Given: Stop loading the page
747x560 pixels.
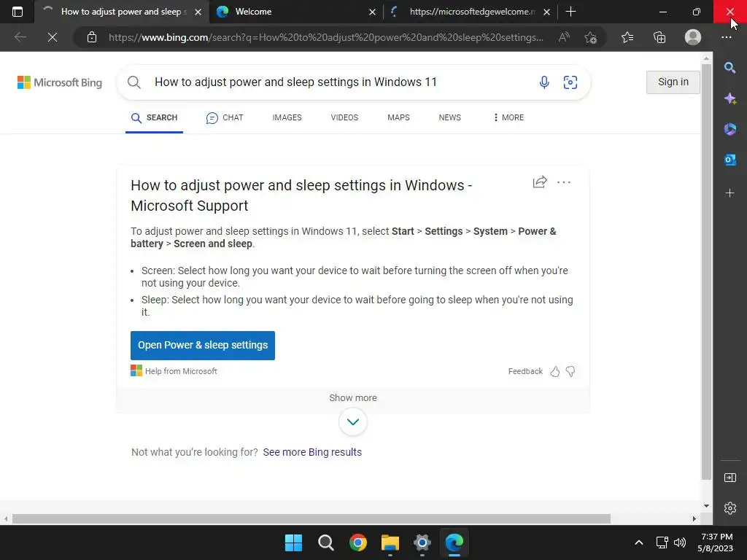Looking at the screenshot, I should [53, 37].
